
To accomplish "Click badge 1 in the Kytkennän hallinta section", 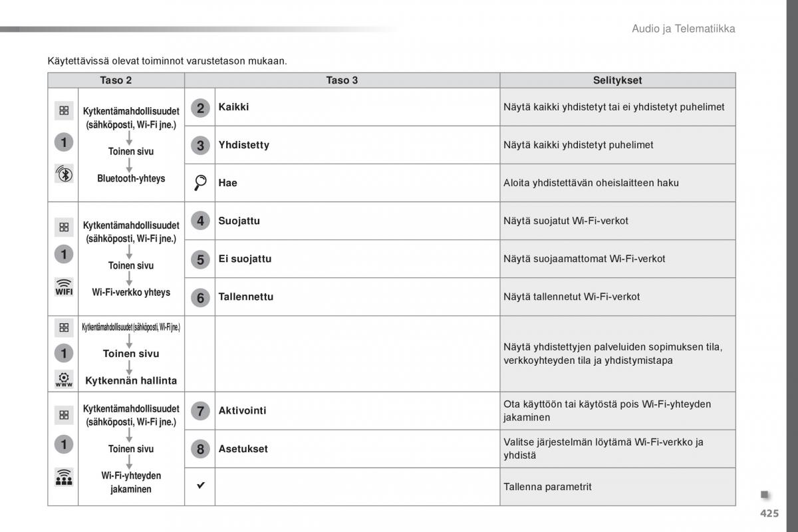I will pos(64,352).
